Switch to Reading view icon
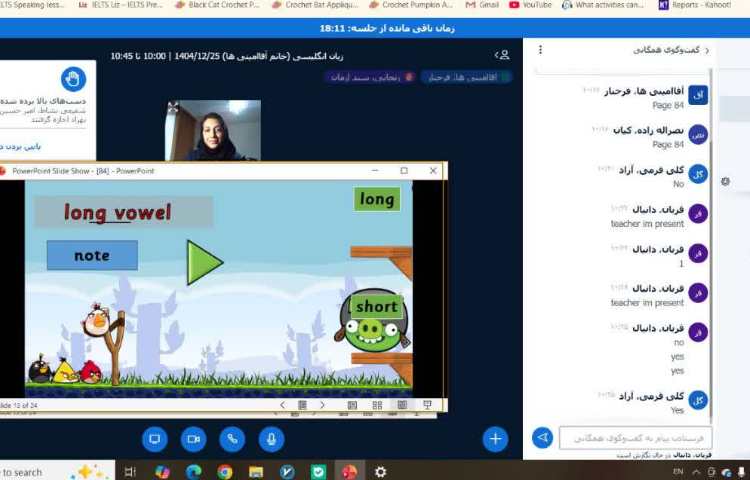 (x=402, y=405)
